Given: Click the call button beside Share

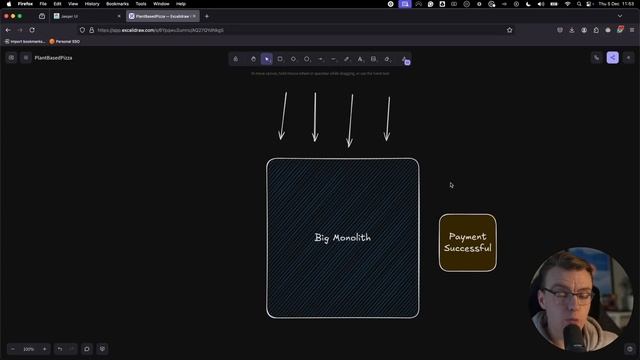Looking at the screenshot, I should pyautogui.click(x=597, y=58).
